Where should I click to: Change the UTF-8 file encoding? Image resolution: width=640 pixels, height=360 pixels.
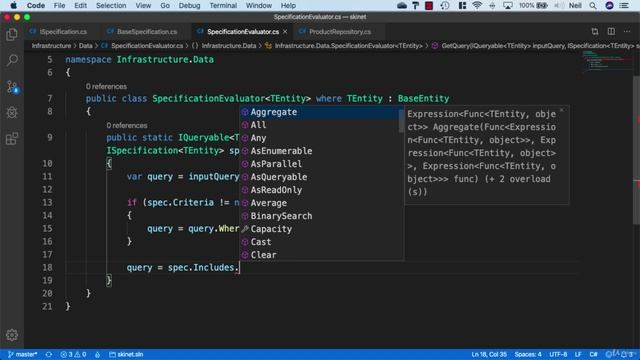(x=558, y=354)
